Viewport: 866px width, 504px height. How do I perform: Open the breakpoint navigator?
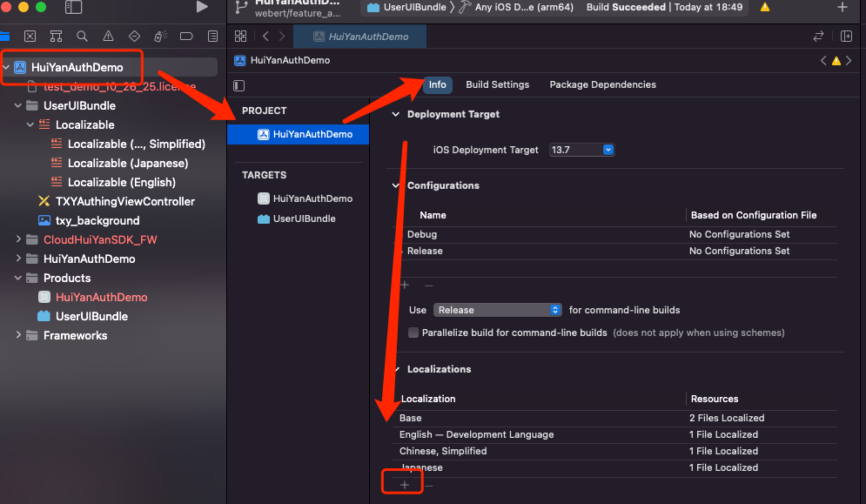[x=186, y=37]
